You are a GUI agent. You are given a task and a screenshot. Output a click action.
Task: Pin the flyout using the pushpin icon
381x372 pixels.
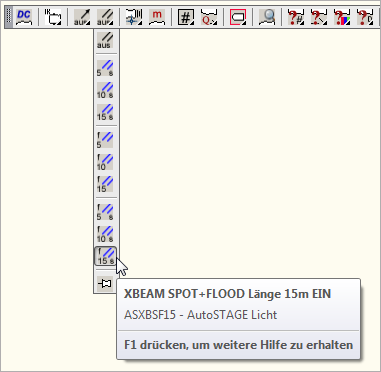click(x=105, y=284)
